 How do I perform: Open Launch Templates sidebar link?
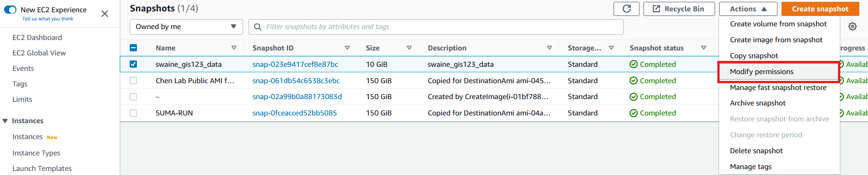(x=42, y=169)
